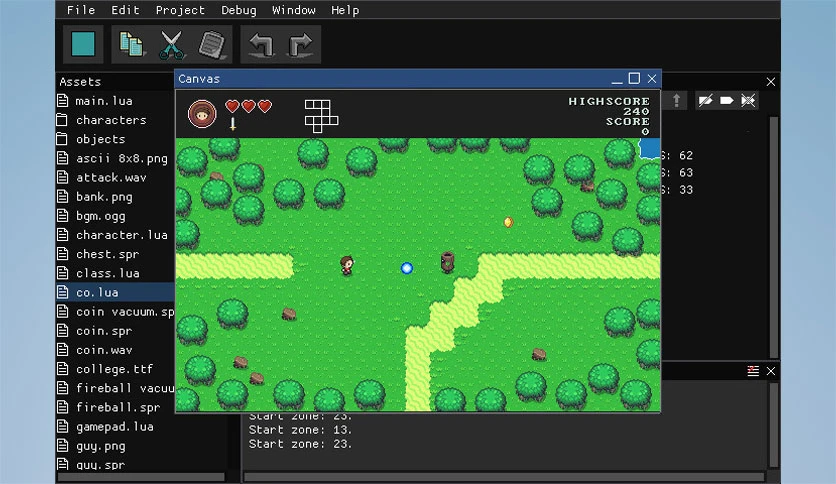This screenshot has width=836, height=484.
Task: Toggle the disable breakpoints slashed icon
Action: coord(705,100)
